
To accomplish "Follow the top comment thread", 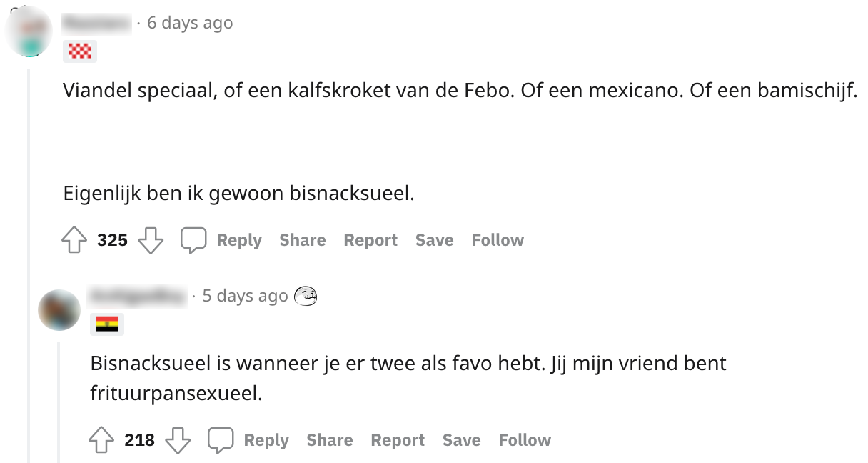I will tap(498, 240).
